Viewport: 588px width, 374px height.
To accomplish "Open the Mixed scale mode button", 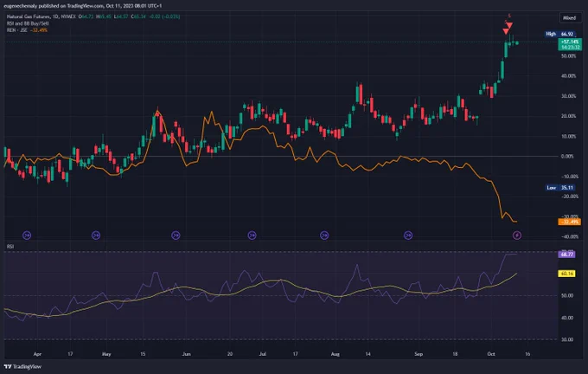I will point(569,17).
